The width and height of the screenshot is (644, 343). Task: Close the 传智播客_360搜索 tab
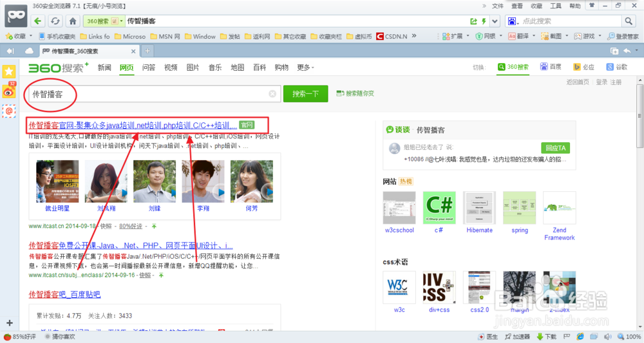coord(133,51)
